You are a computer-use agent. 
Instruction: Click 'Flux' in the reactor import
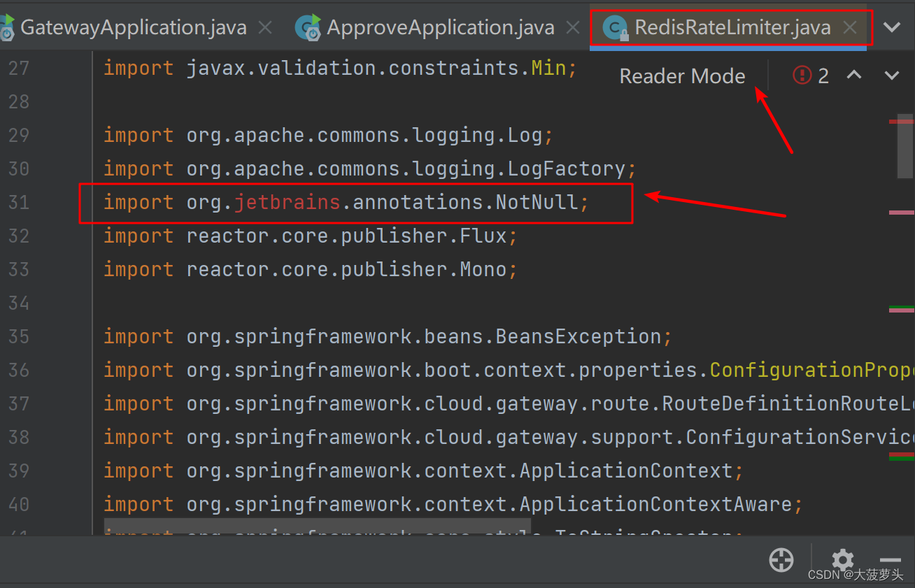point(483,236)
